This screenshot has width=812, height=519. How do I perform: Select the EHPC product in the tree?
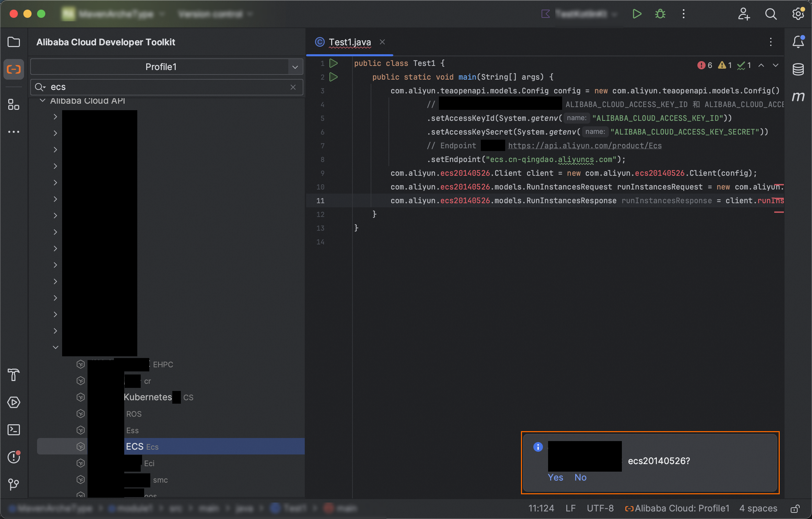[171, 365]
